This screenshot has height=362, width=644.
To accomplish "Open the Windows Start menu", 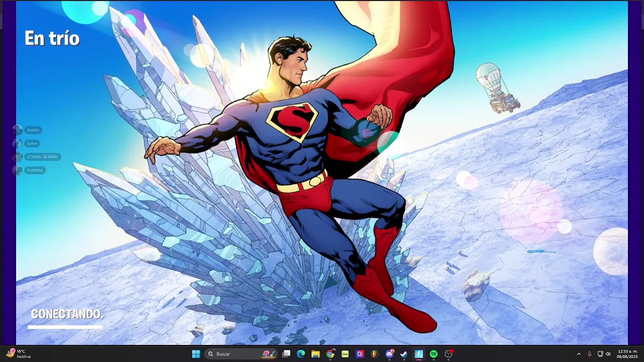I will (x=196, y=354).
